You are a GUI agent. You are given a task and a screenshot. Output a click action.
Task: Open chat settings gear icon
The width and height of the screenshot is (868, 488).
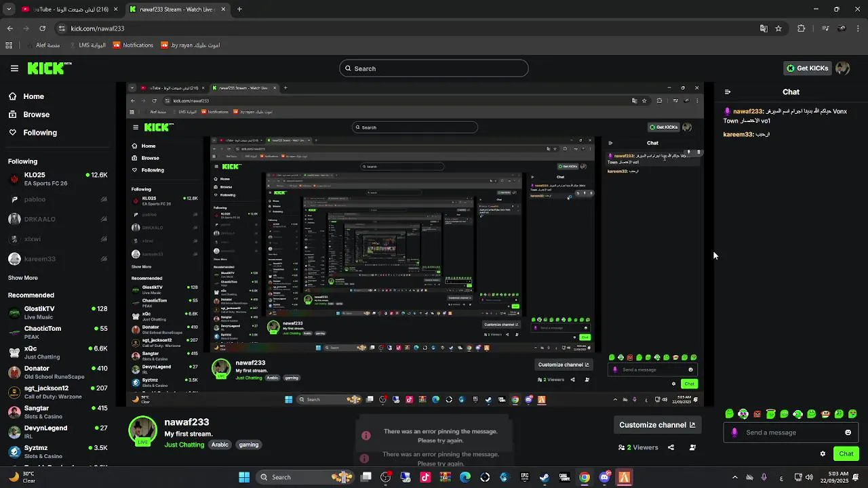tap(823, 454)
